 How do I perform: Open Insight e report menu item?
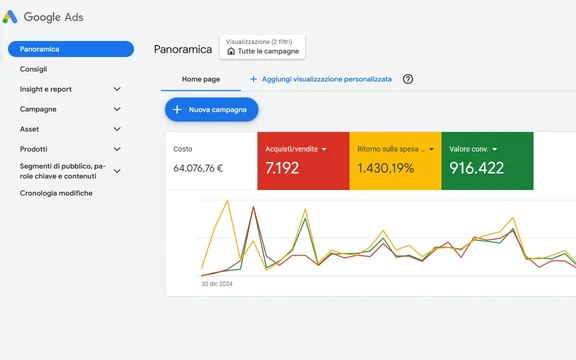point(46,89)
